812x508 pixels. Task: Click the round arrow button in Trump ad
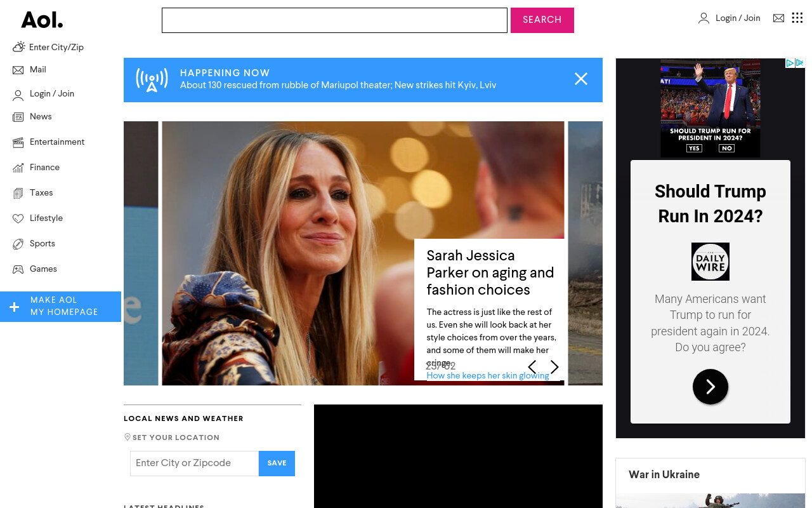[710, 387]
